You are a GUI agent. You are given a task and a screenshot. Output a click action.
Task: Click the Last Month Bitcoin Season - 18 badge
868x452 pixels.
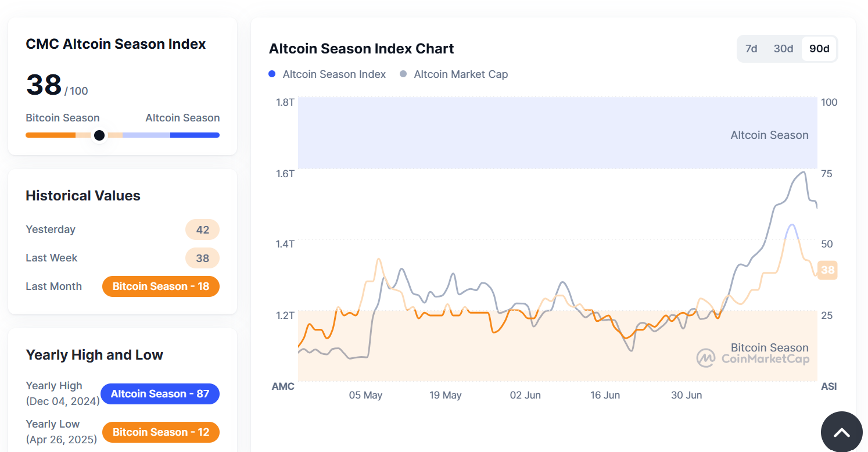click(161, 286)
